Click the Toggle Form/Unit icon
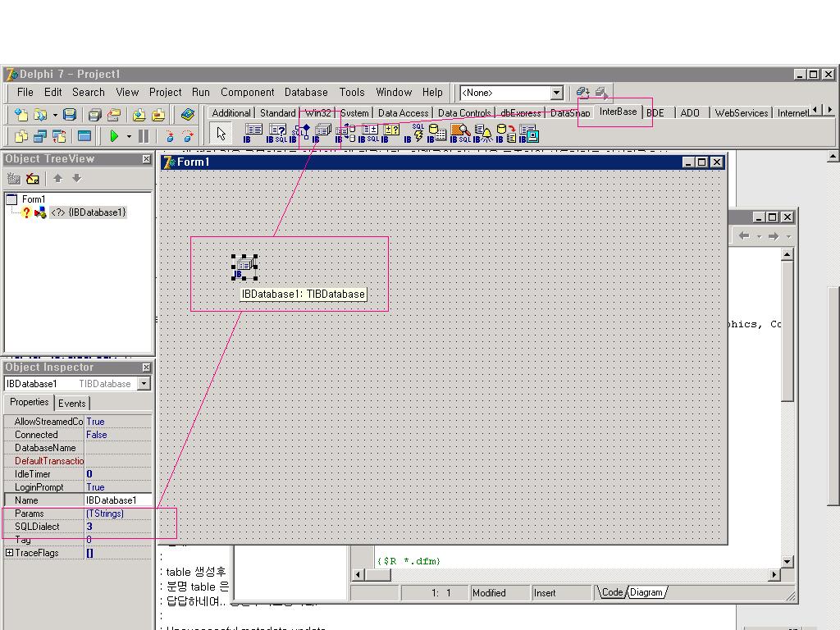840x630 pixels. pyautogui.click(x=59, y=136)
